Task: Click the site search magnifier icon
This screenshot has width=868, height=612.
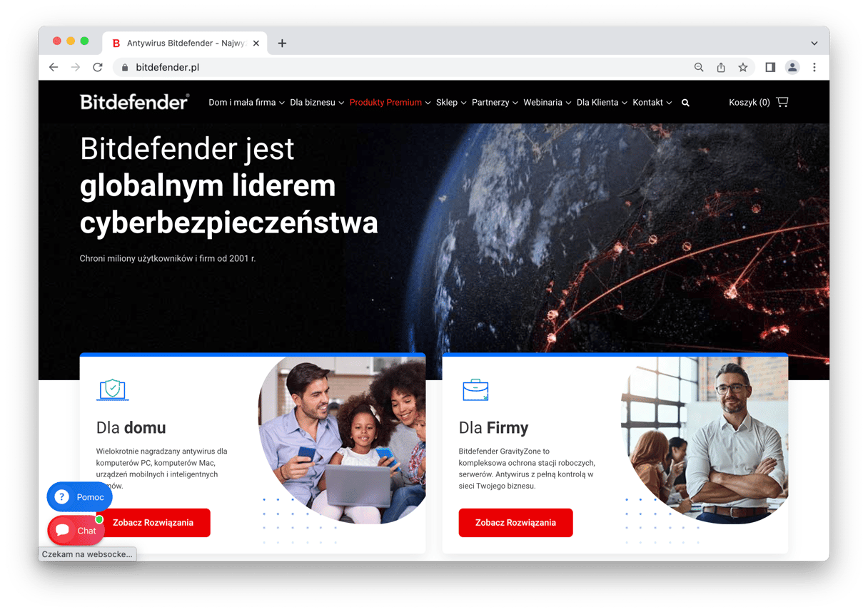Action: [x=685, y=103]
